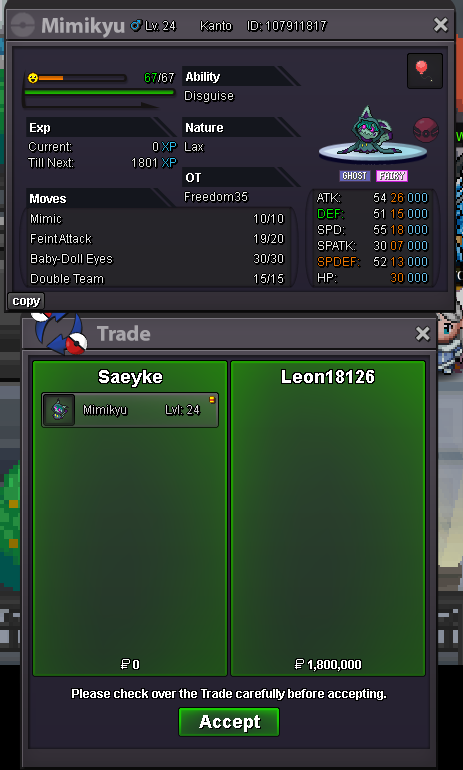Click the orange marker on Mimikyu trade entry

[x=212, y=400]
